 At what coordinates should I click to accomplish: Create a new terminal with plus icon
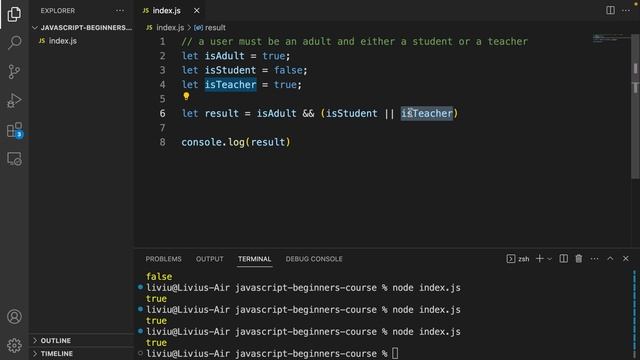[540, 258]
